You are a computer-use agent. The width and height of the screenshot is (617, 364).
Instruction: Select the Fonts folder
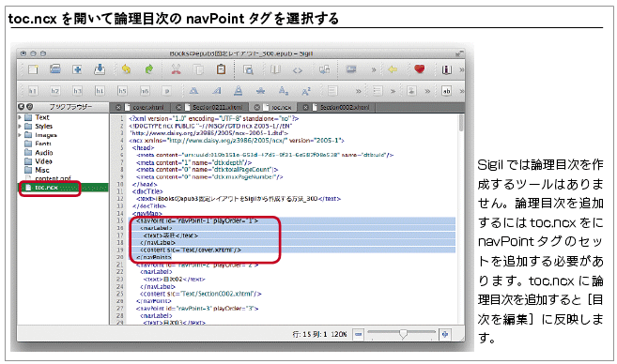[39, 144]
